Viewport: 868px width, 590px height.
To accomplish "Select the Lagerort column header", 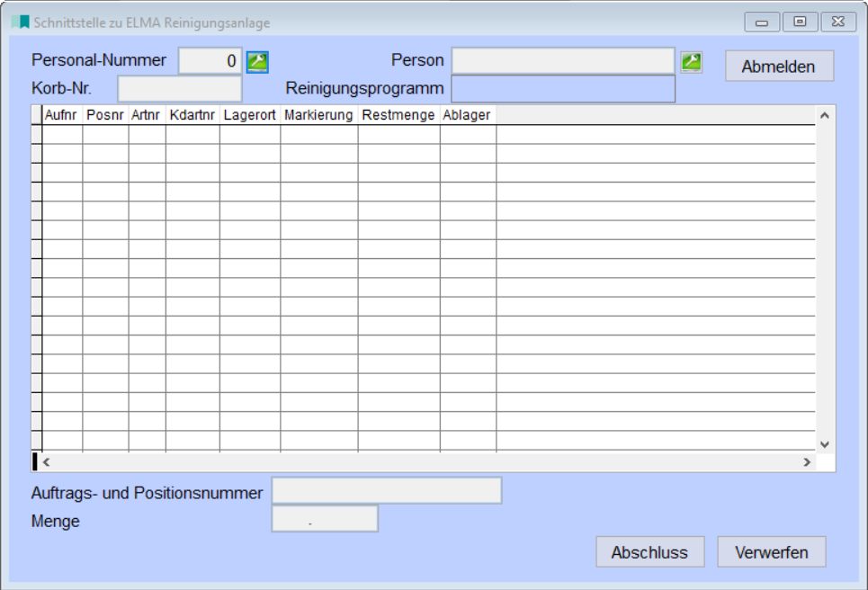I will tap(249, 115).
